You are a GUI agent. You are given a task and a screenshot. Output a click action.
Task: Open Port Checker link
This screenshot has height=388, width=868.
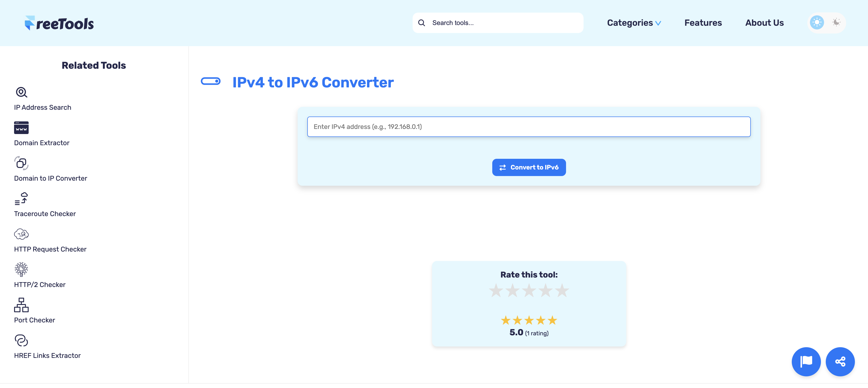pyautogui.click(x=34, y=320)
